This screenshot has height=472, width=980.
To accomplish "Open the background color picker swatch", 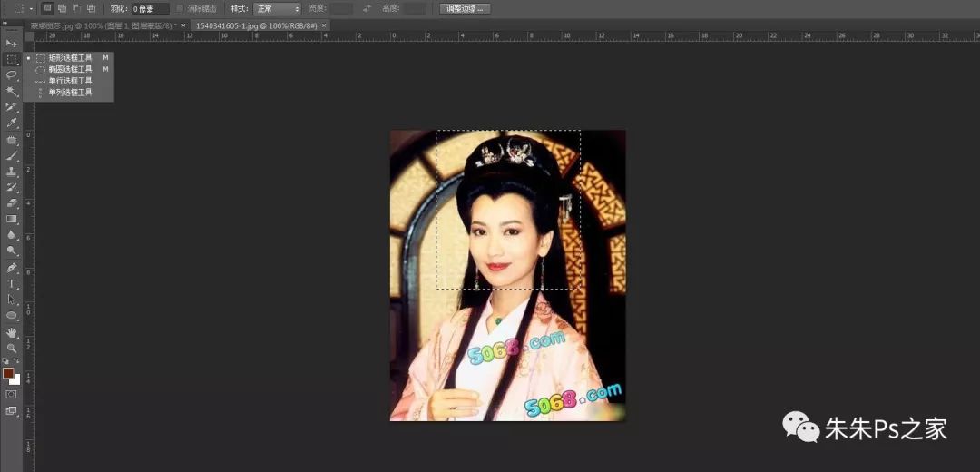I will pyautogui.click(x=17, y=380).
